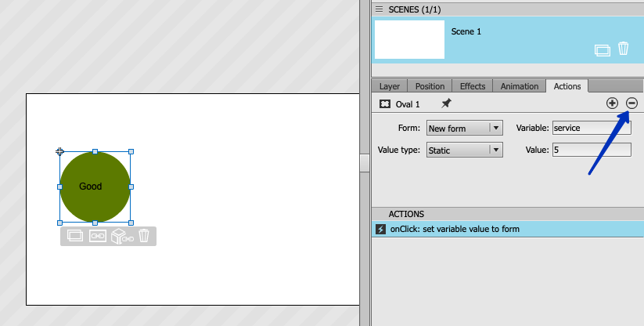Viewport: 644px width, 326px height.
Task: Click the add action plus icon
Action: 612,103
